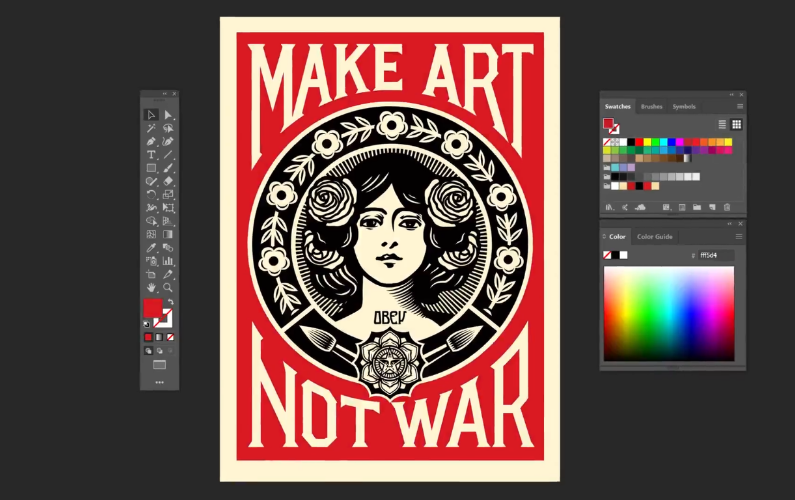The height and width of the screenshot is (500, 795).
Task: Select the Eyedropper tool
Action: (x=151, y=247)
